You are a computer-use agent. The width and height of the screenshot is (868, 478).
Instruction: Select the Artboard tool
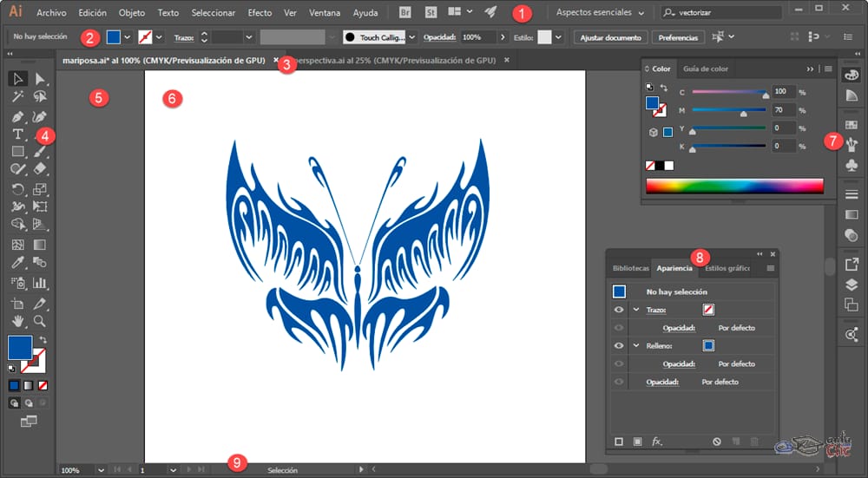coord(17,304)
